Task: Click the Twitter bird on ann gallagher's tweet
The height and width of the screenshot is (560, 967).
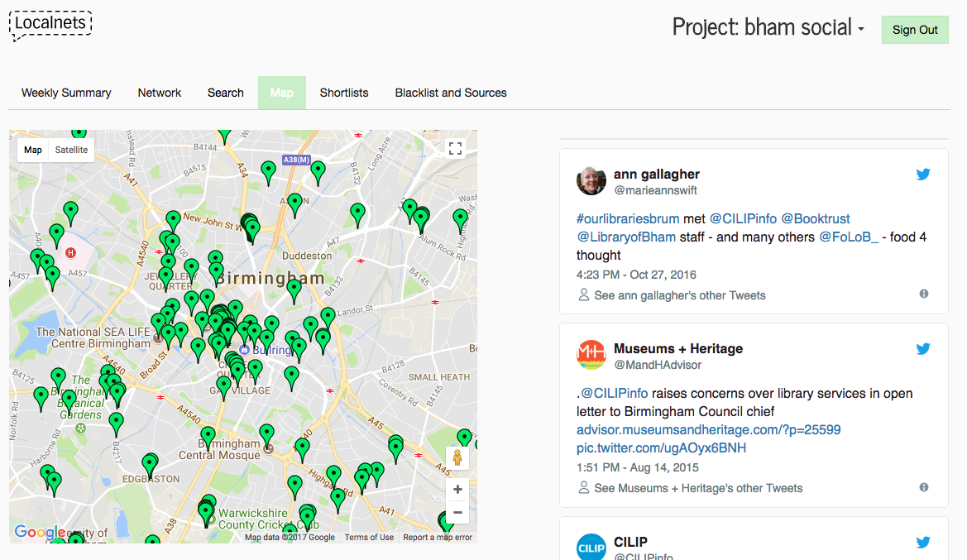Action: [x=922, y=175]
